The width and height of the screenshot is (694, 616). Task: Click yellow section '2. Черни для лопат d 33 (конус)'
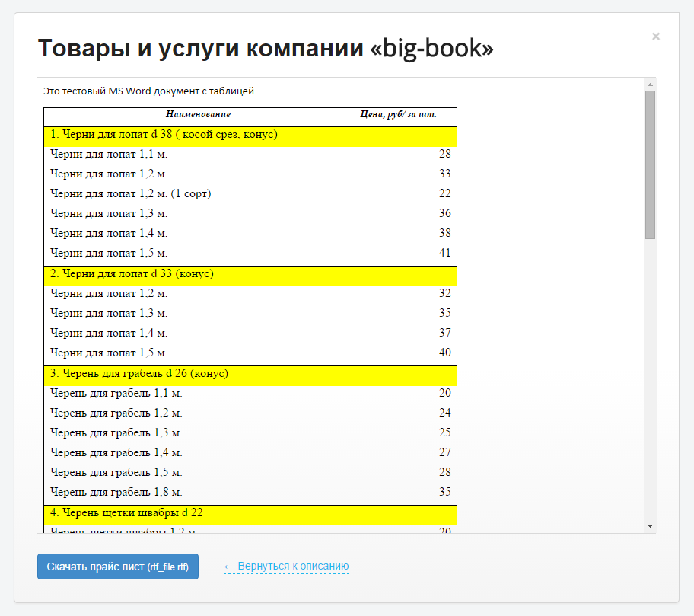[132, 274]
